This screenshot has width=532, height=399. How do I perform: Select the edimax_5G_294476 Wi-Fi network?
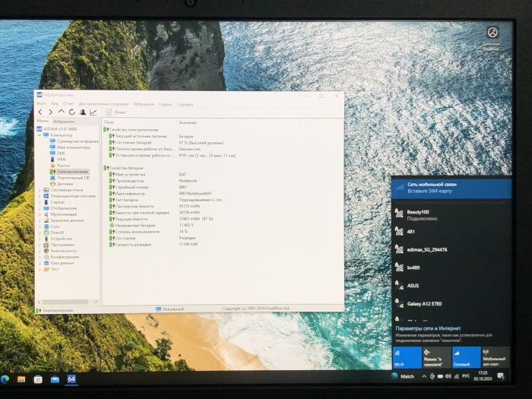[x=426, y=249]
